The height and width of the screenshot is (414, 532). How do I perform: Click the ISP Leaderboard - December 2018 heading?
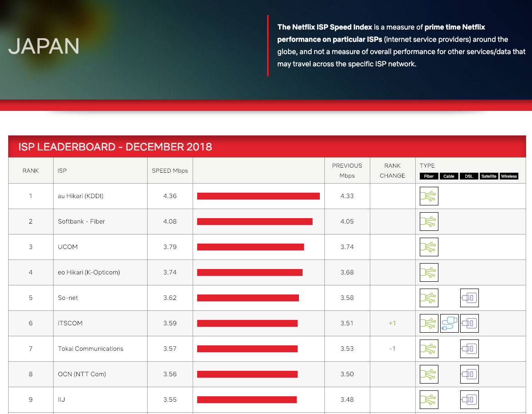[115, 147]
